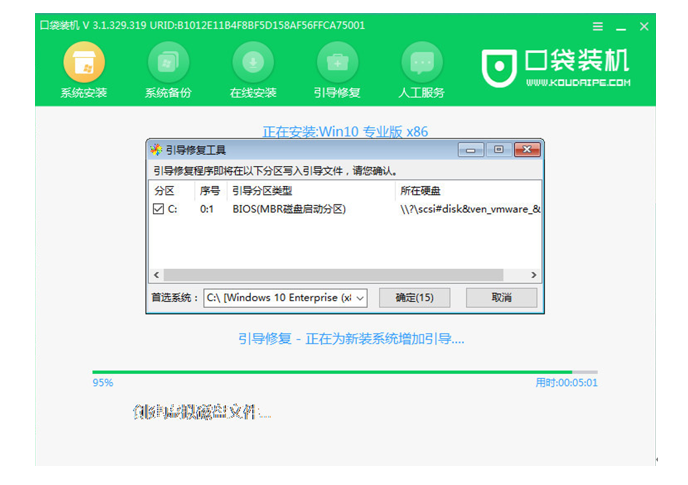Screen dimensions: 688x485
Task: Click the 所在硬盘 column header
Action: [x=418, y=190]
